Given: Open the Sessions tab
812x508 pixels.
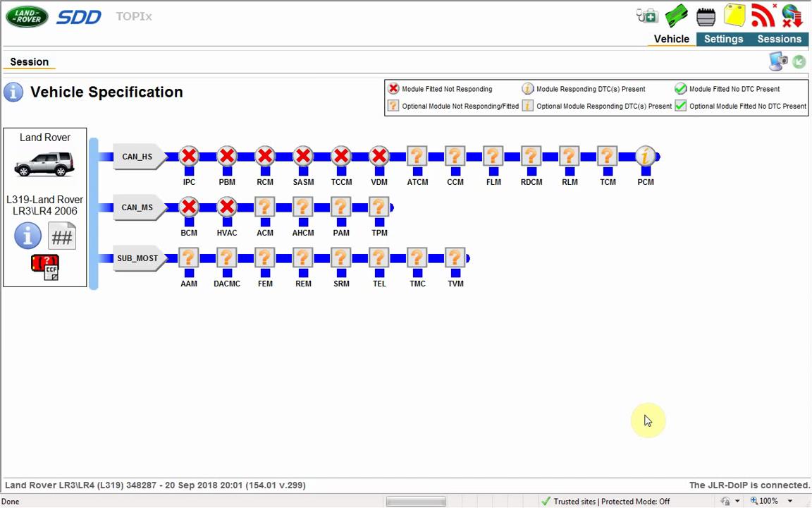Looking at the screenshot, I should click(x=780, y=39).
